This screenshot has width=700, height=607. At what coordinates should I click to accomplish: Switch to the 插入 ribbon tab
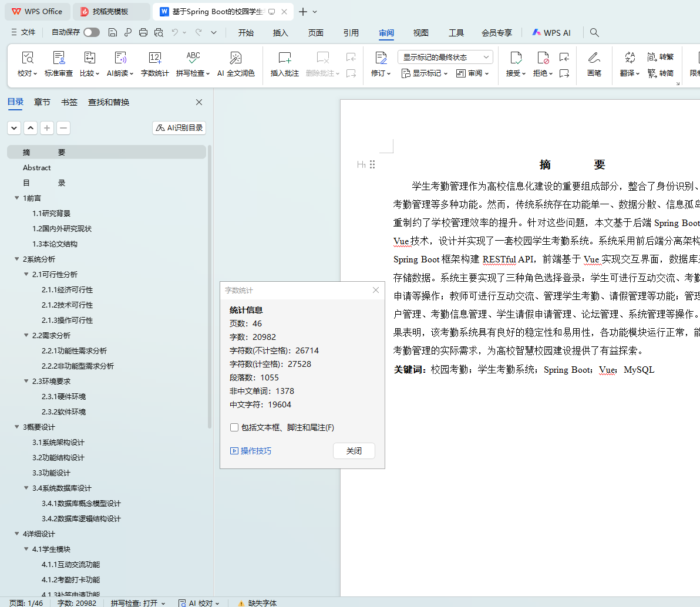coord(281,33)
